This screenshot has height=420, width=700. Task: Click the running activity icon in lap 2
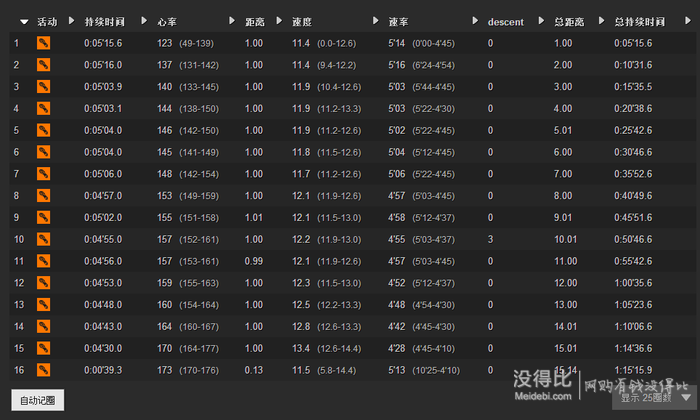point(43,65)
